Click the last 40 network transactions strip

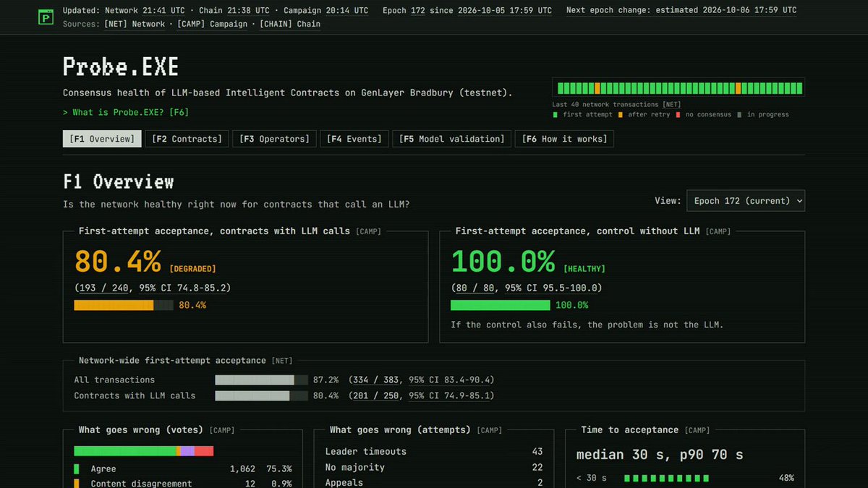(x=678, y=87)
